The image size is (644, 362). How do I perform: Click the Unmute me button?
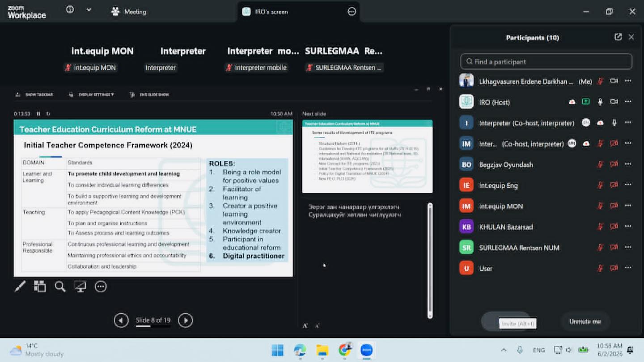[x=585, y=321]
